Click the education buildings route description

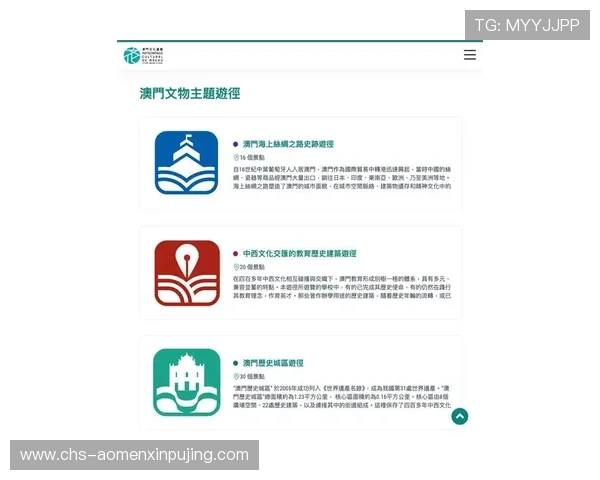pos(342,287)
